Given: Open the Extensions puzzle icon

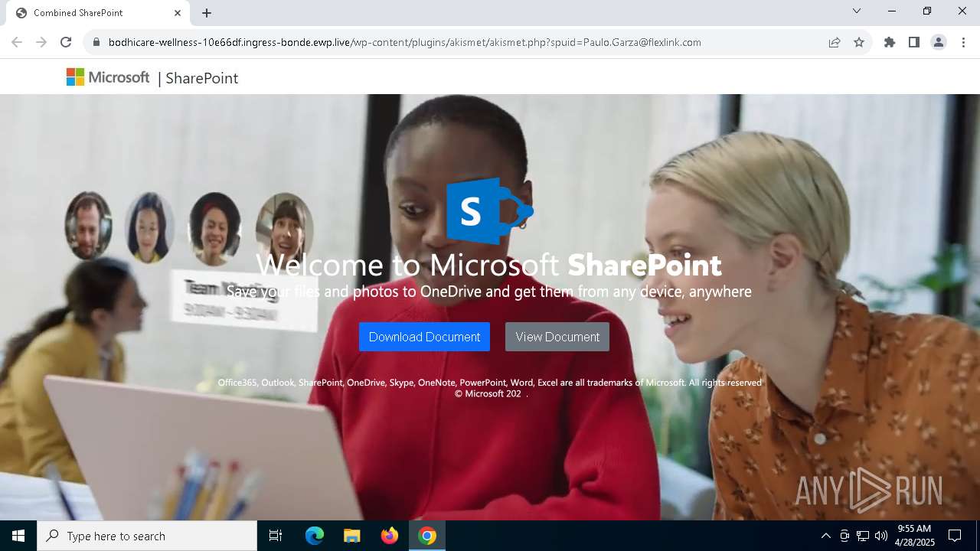Looking at the screenshot, I should click(x=890, y=42).
